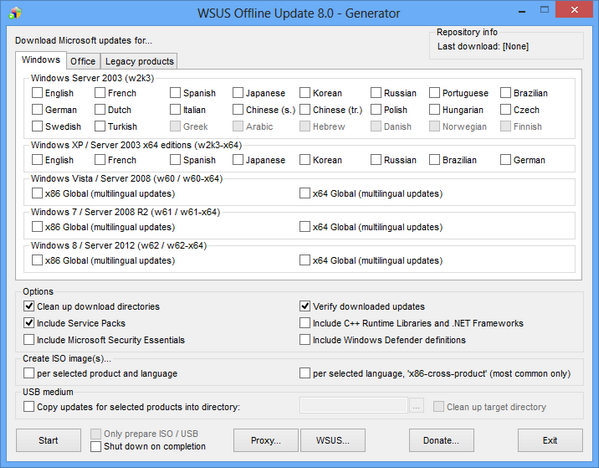Viewport: 599px width, 468px height.
Task: Check the Portuguese checkbox
Action: 434,93
